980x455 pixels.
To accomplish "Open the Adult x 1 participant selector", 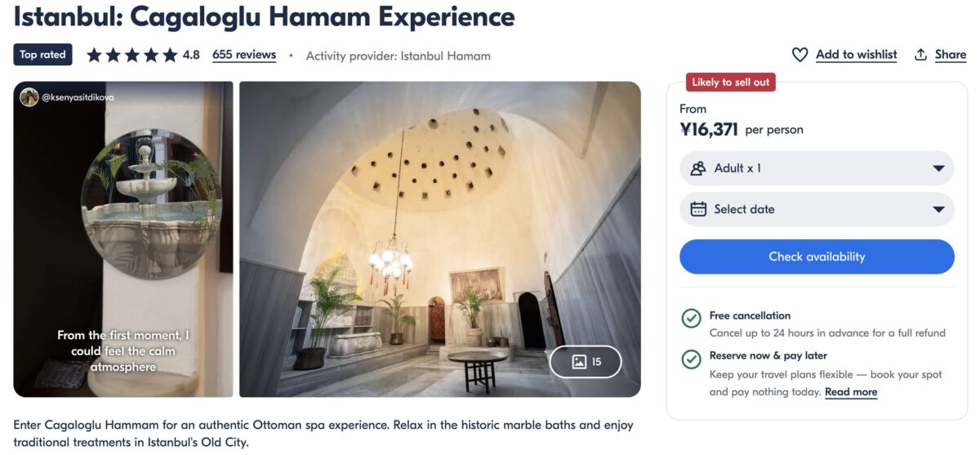I will [817, 168].
